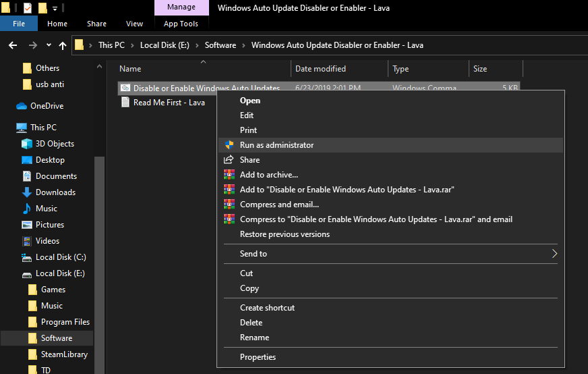
Task: Click the New Folder icon in title bar
Action: click(42, 7)
